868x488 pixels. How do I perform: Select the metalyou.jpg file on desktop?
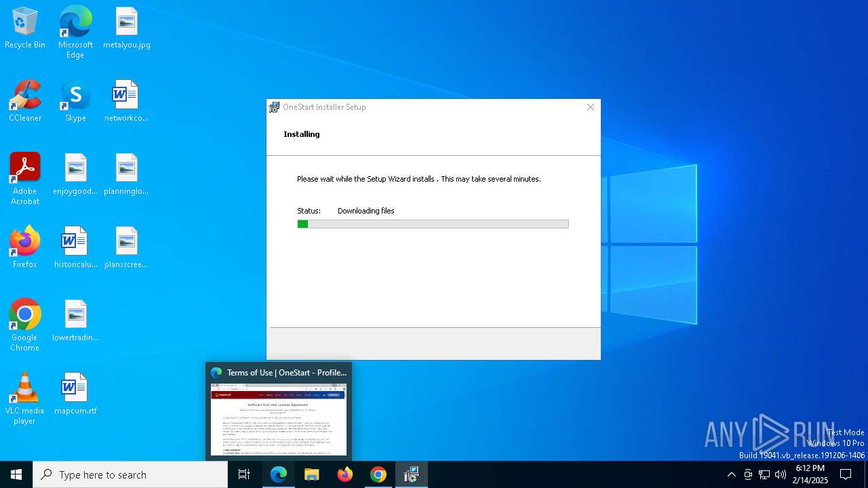point(127,28)
